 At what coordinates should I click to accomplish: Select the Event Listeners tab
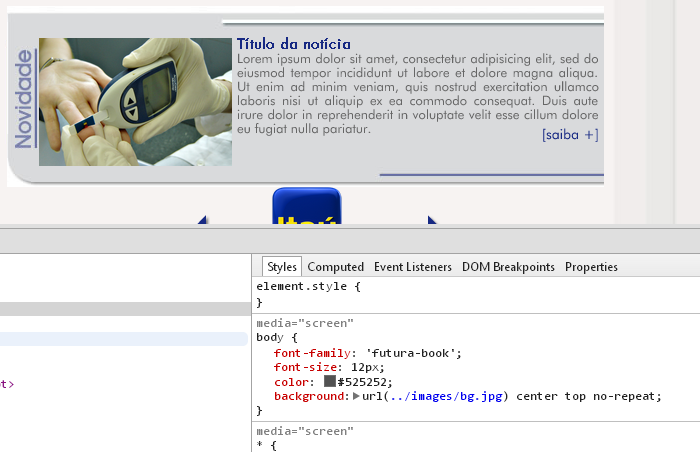point(412,267)
